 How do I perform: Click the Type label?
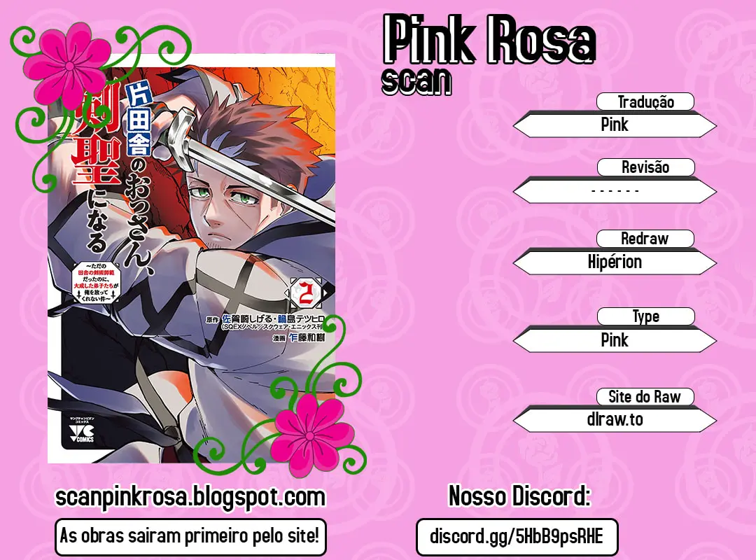pos(646,316)
